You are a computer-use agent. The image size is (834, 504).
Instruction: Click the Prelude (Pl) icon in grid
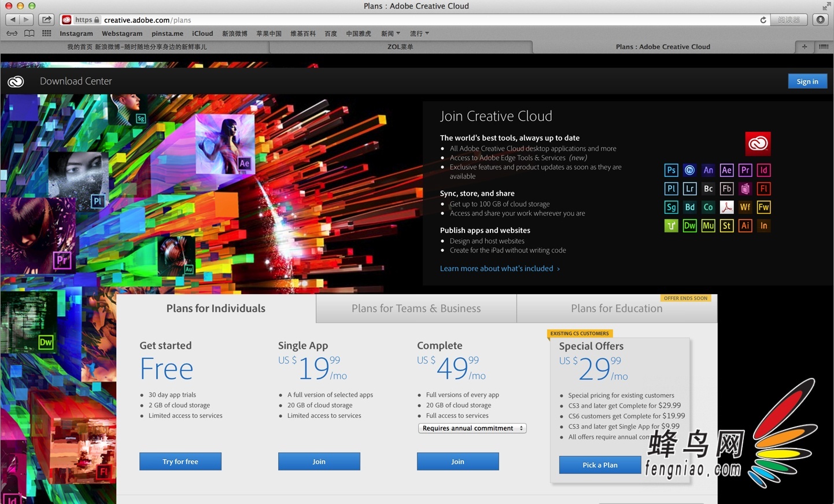click(671, 188)
